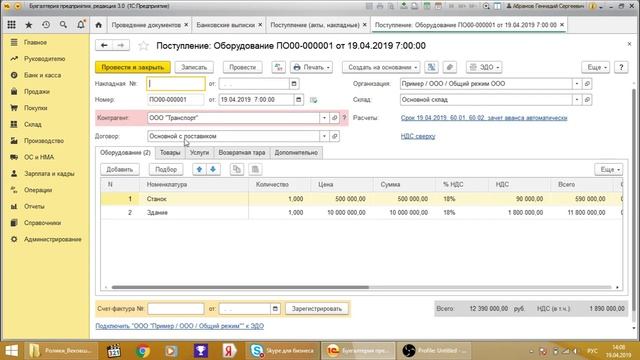The width and height of the screenshot is (640, 360).
Task: Click Зарегистрировать invoice button
Action: (x=317, y=309)
